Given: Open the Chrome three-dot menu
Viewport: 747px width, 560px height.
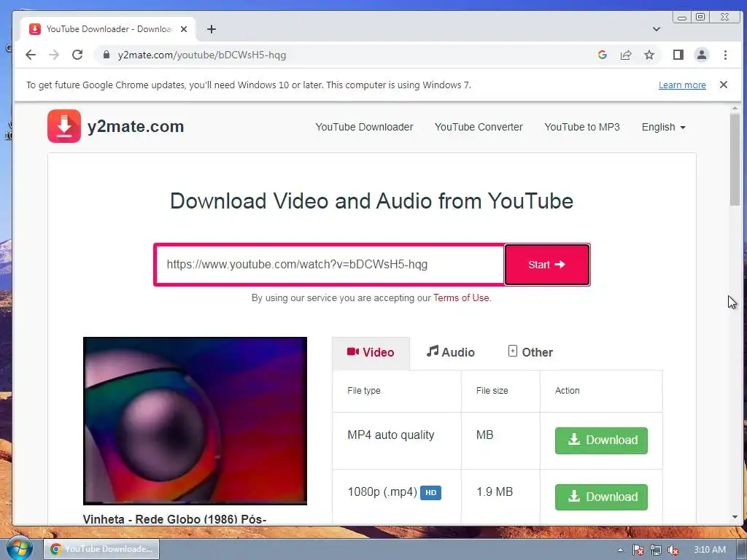Looking at the screenshot, I should [726, 55].
